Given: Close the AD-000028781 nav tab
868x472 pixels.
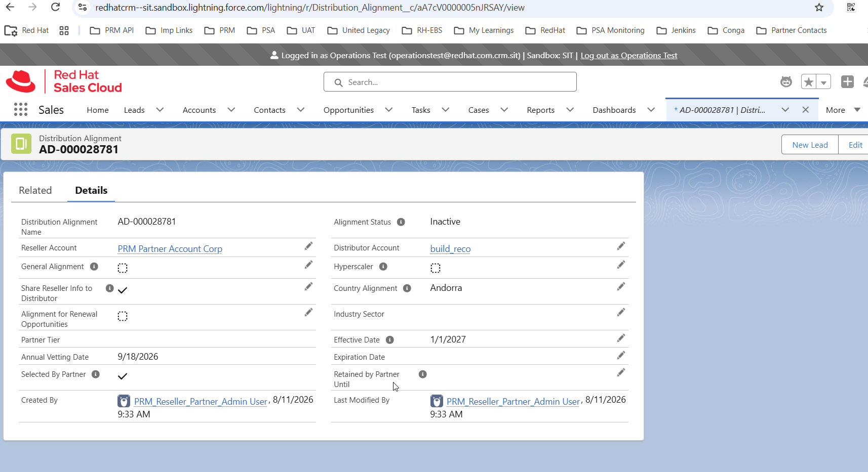Looking at the screenshot, I should 805,110.
